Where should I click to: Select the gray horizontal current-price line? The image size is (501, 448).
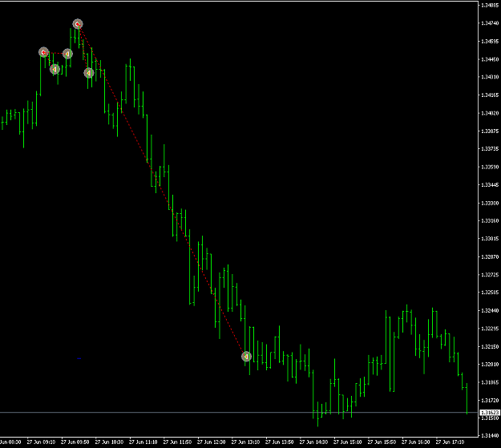[240, 413]
